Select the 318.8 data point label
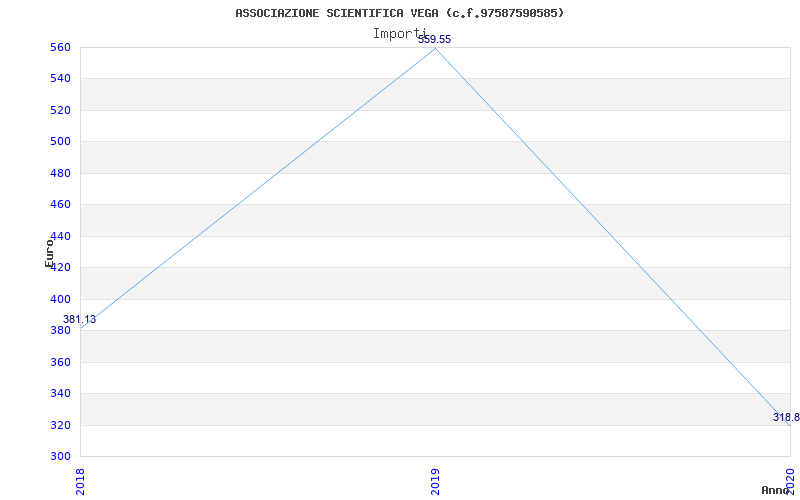Viewport: 800px width, 500px height. pyautogui.click(x=786, y=417)
